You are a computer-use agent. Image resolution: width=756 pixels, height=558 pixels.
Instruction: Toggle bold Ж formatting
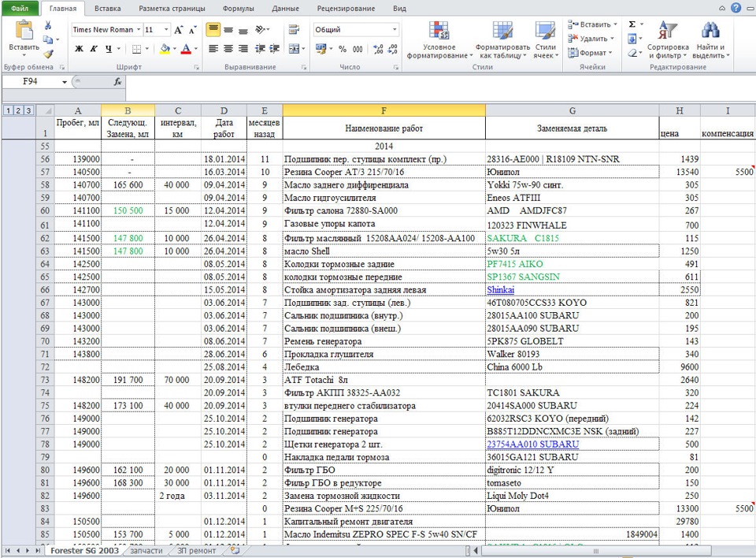pyautogui.click(x=79, y=48)
